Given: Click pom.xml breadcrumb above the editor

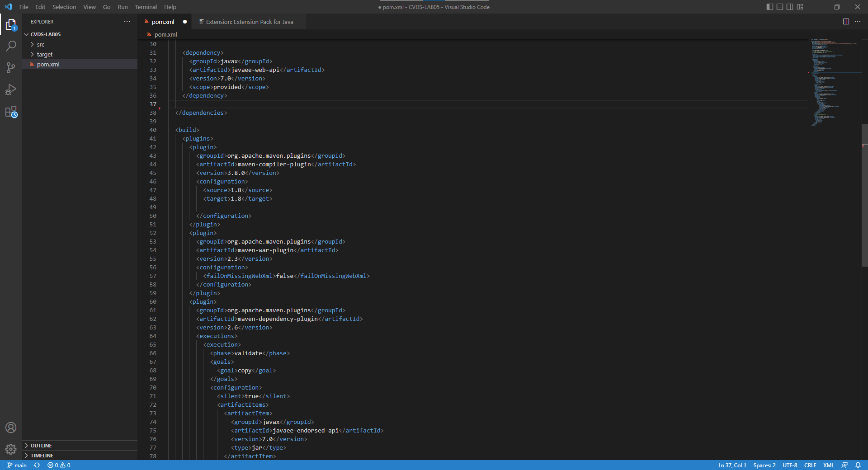Looking at the screenshot, I should click(165, 34).
